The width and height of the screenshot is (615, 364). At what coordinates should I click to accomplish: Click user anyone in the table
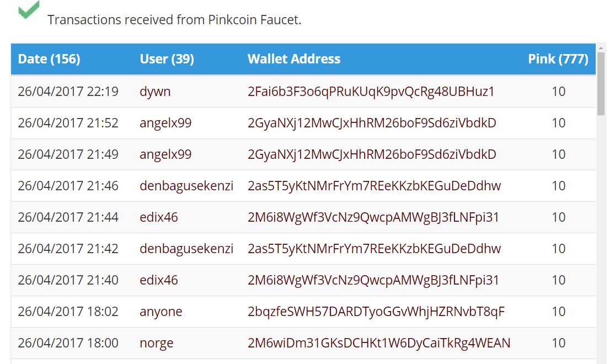click(161, 312)
